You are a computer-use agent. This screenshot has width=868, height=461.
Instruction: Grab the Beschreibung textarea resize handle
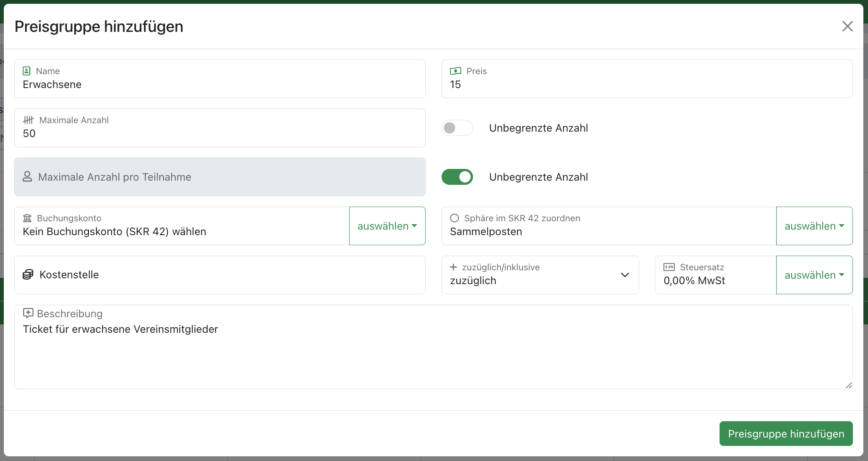pos(849,385)
